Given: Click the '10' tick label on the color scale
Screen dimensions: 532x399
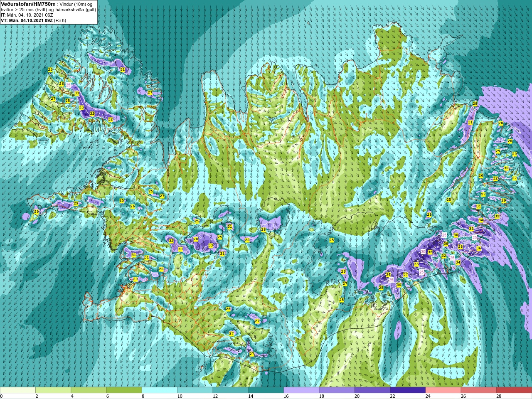Looking at the screenshot, I should (x=180, y=396).
